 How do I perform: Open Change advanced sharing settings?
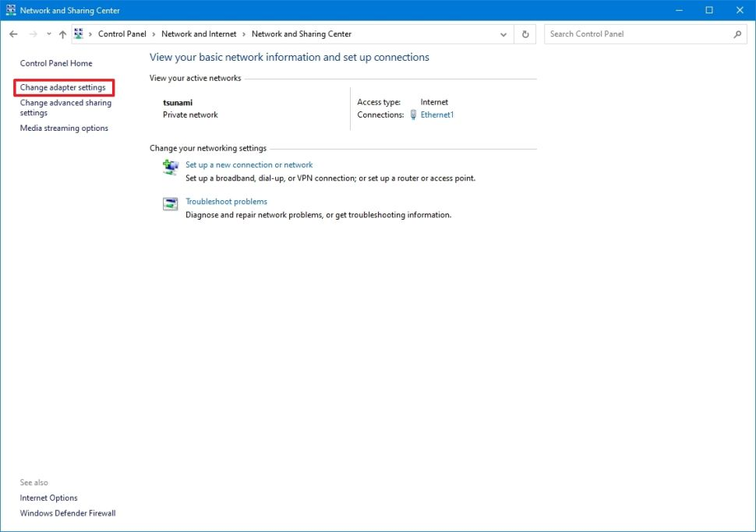[x=65, y=107]
